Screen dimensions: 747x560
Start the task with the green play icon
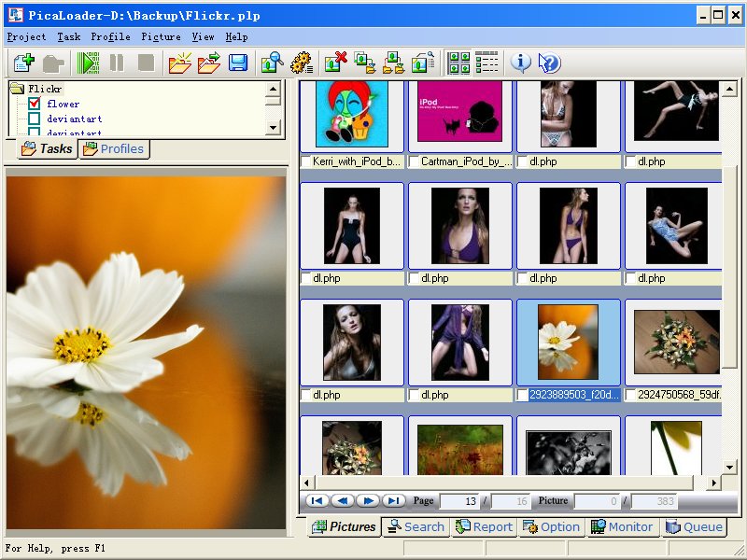coord(89,63)
